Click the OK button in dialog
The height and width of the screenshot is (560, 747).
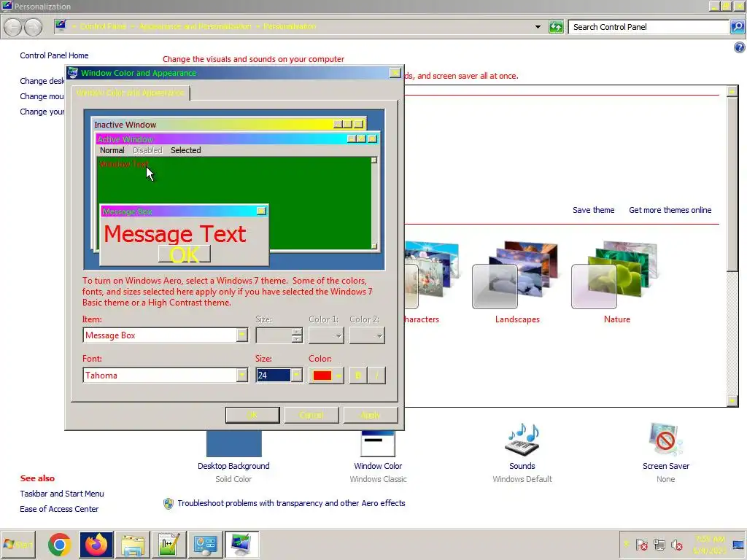[252, 415]
